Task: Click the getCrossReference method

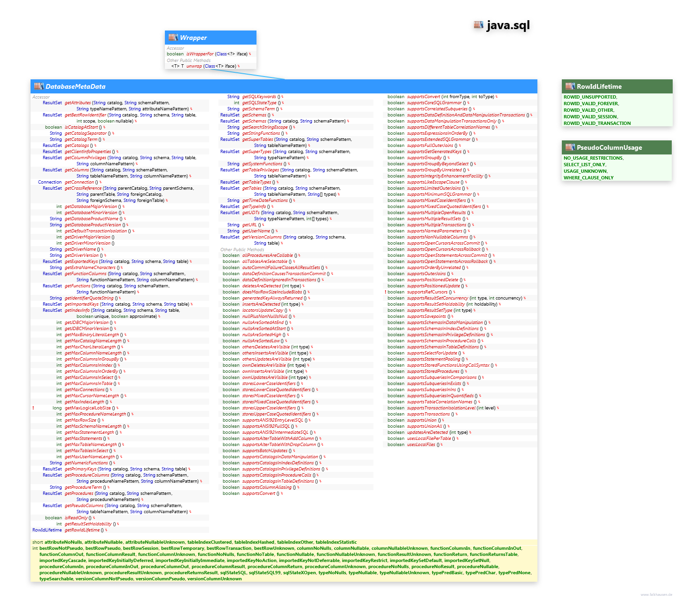Action: (83, 188)
